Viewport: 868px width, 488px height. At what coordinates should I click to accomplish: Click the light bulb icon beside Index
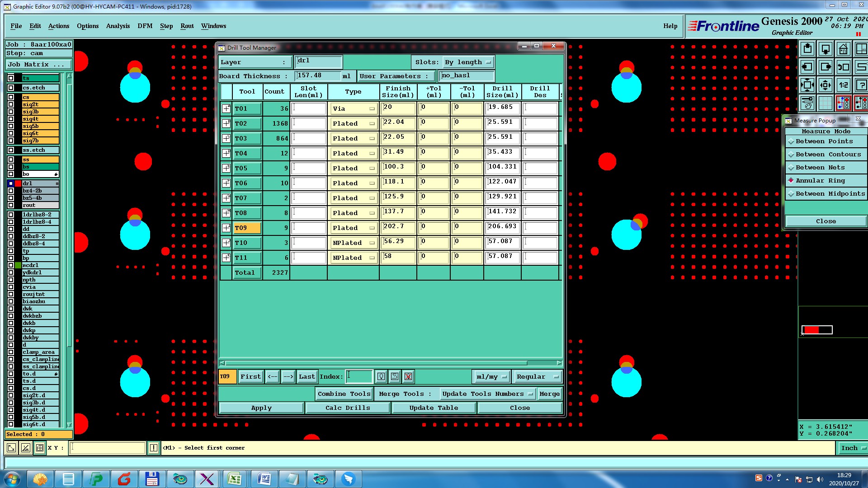tap(381, 376)
